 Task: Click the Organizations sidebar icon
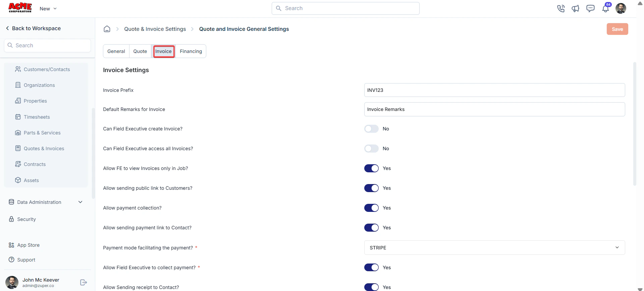[x=18, y=85]
